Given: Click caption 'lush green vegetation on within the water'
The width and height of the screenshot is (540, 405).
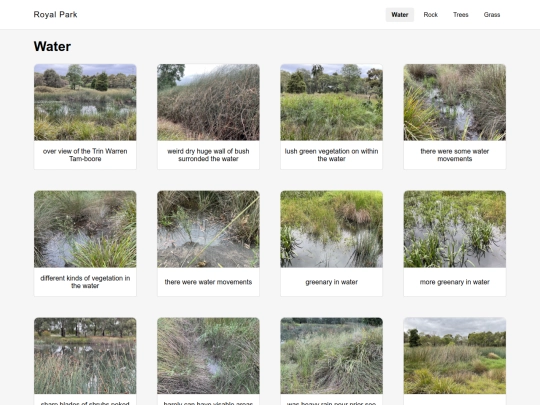Looking at the screenshot, I should click(331, 155).
